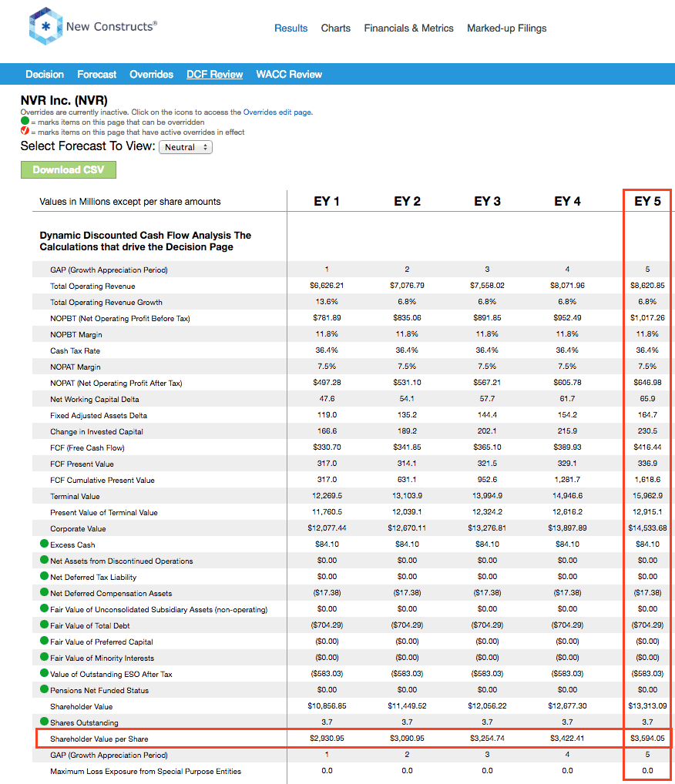Click the NVR Inc. (NVR) heading
The height and width of the screenshot is (784, 675).
click(x=64, y=100)
